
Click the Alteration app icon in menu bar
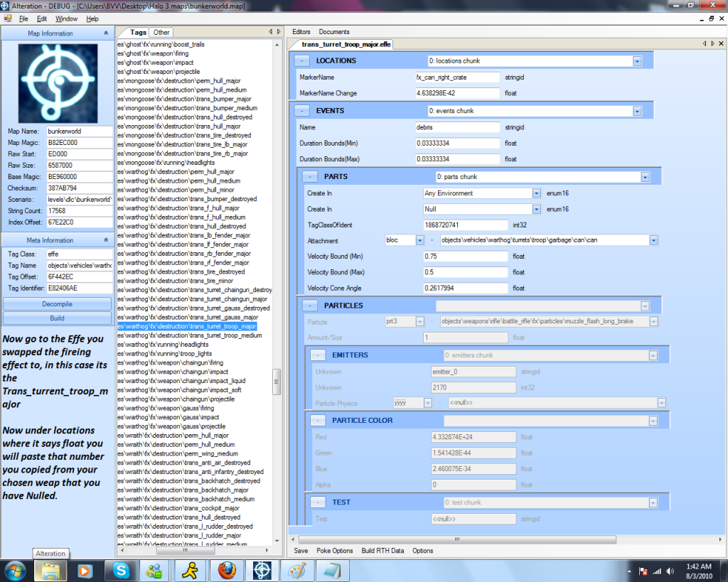(8, 18)
